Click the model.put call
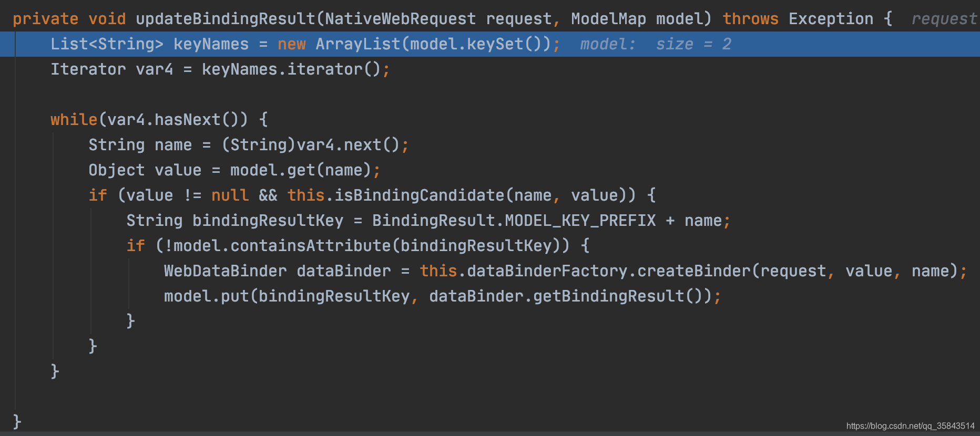Viewport: 980px width, 436px height. coord(207,296)
